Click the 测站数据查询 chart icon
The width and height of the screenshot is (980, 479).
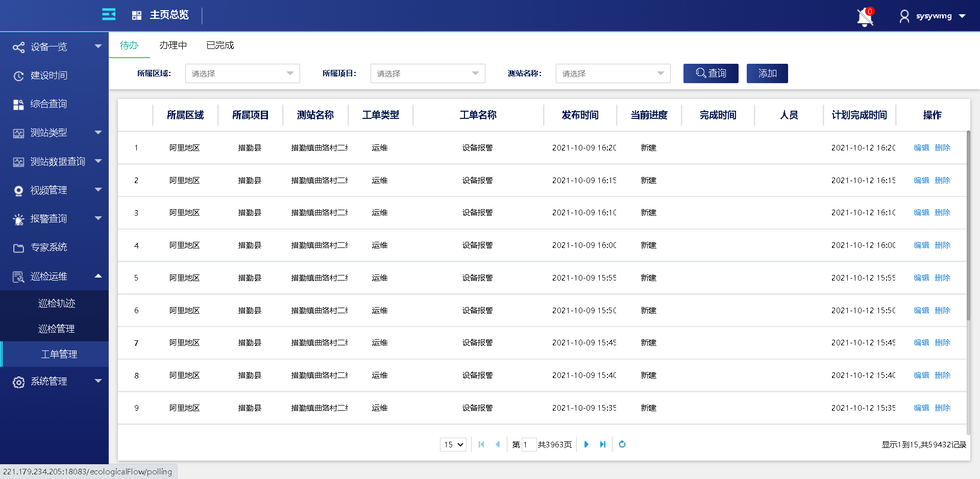pos(18,162)
